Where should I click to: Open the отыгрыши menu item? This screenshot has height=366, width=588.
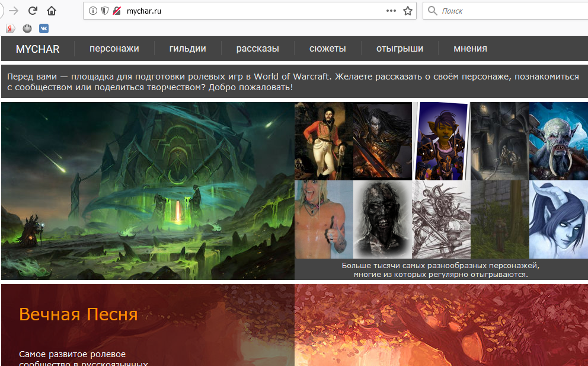[x=400, y=49]
